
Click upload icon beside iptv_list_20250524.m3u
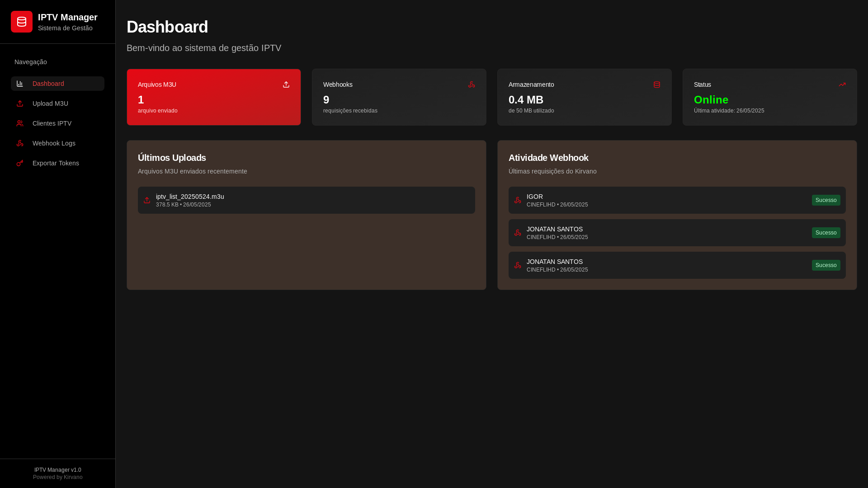(147, 200)
